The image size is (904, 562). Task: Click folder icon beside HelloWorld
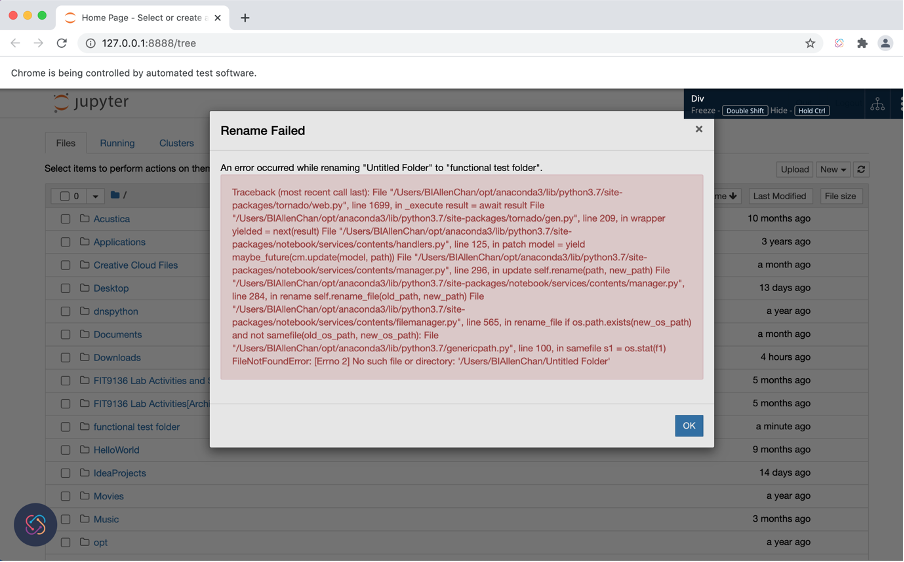85,450
